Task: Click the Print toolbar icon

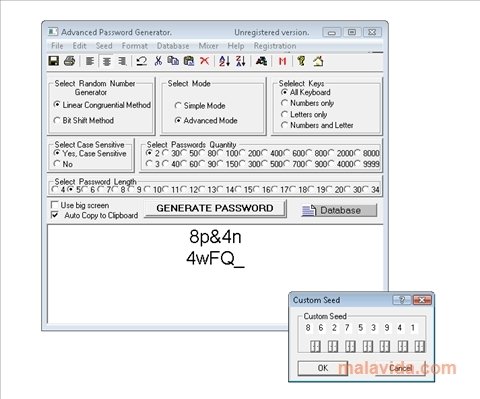Action: pos(70,61)
